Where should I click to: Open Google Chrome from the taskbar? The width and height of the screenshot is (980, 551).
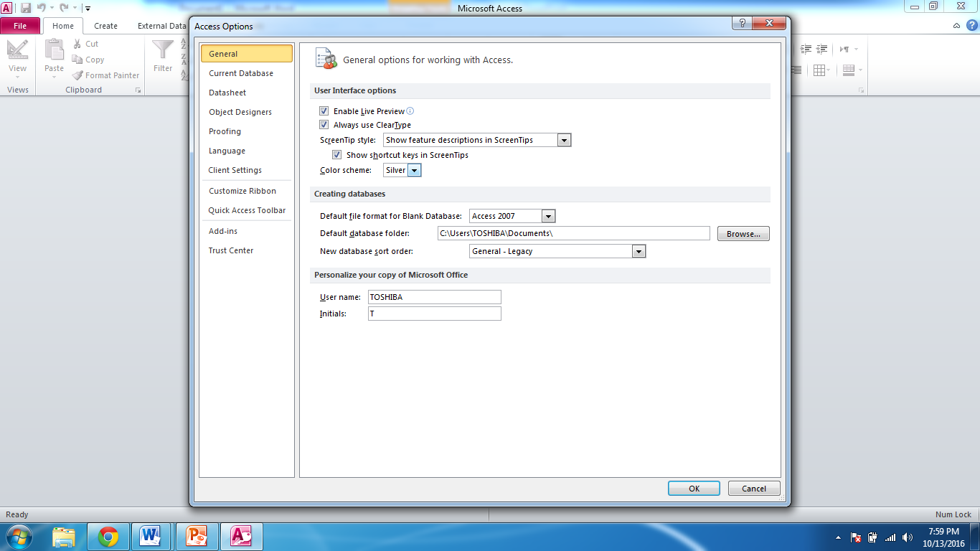tap(108, 536)
